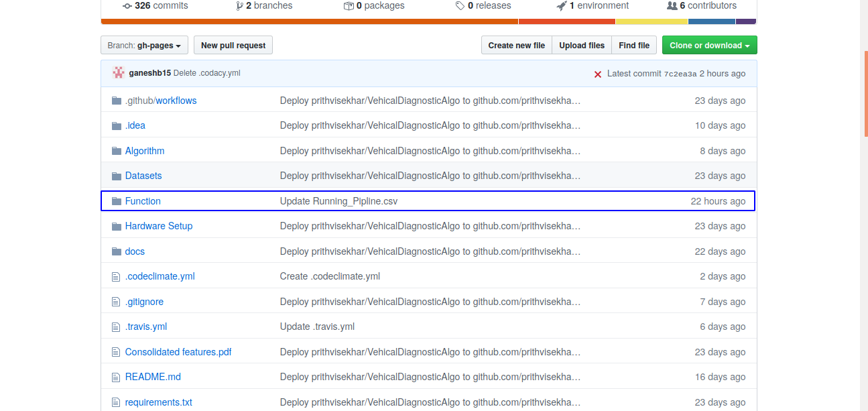Open the 6 contributors tab

(x=701, y=6)
